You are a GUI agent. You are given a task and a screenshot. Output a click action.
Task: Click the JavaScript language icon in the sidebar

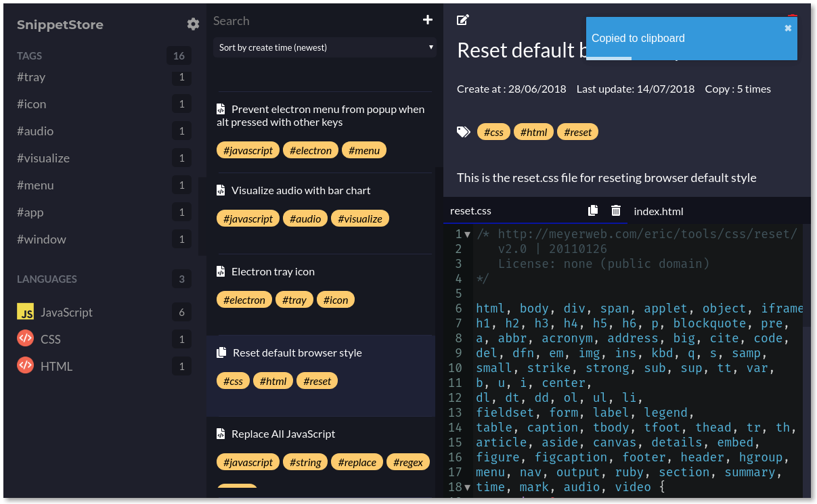[26, 312]
